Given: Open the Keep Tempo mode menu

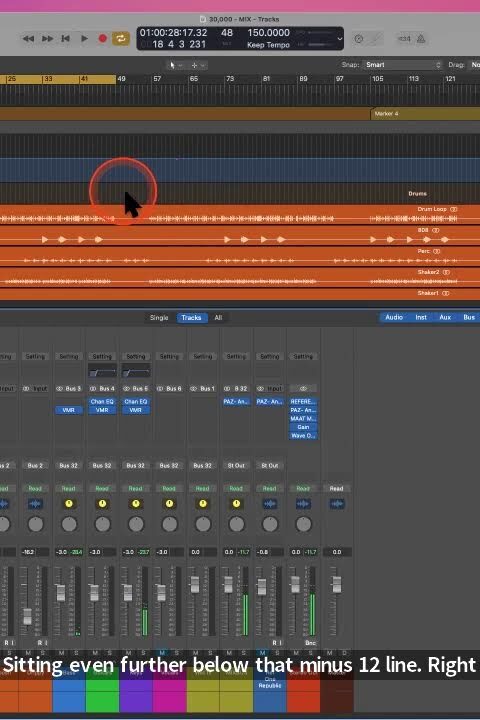Looking at the screenshot, I should (x=268, y=45).
